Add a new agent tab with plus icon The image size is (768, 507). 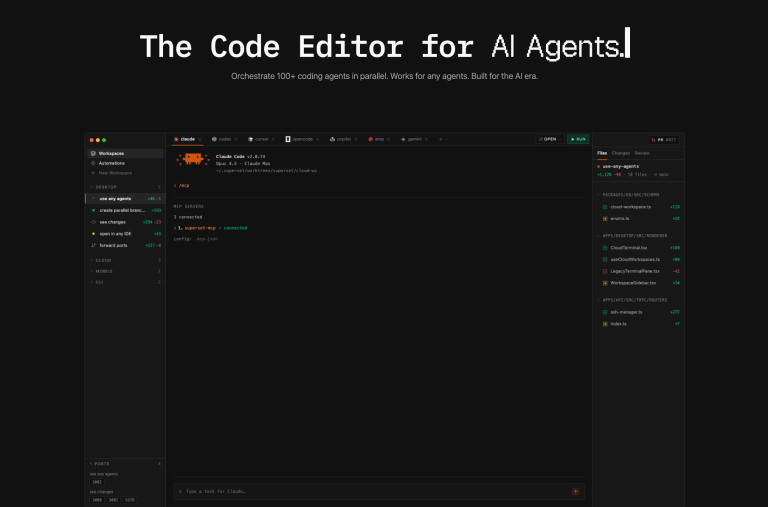(x=440, y=140)
